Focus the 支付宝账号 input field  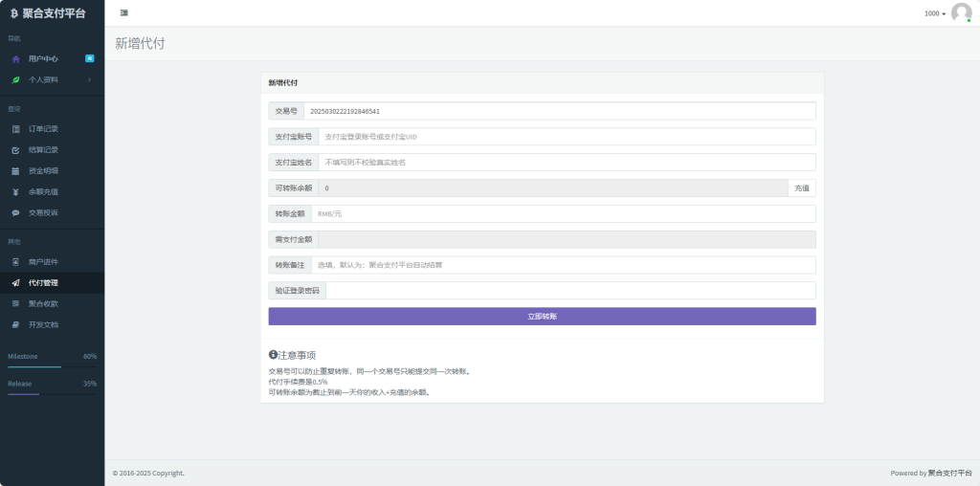(x=568, y=137)
